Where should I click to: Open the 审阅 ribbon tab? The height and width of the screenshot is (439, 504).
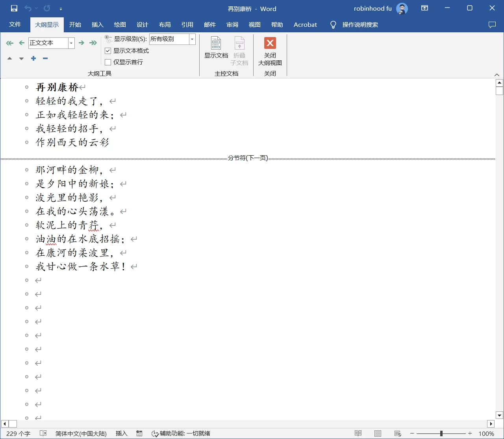point(232,24)
